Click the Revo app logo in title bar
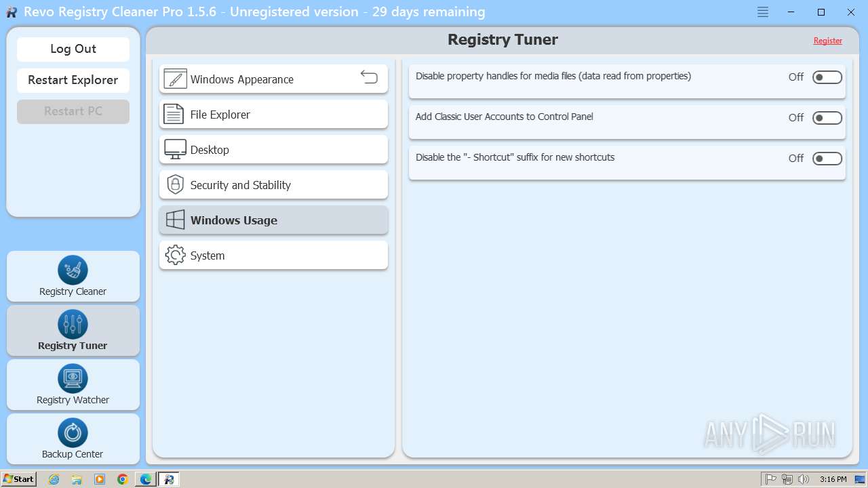The image size is (868, 488). pos(12,12)
